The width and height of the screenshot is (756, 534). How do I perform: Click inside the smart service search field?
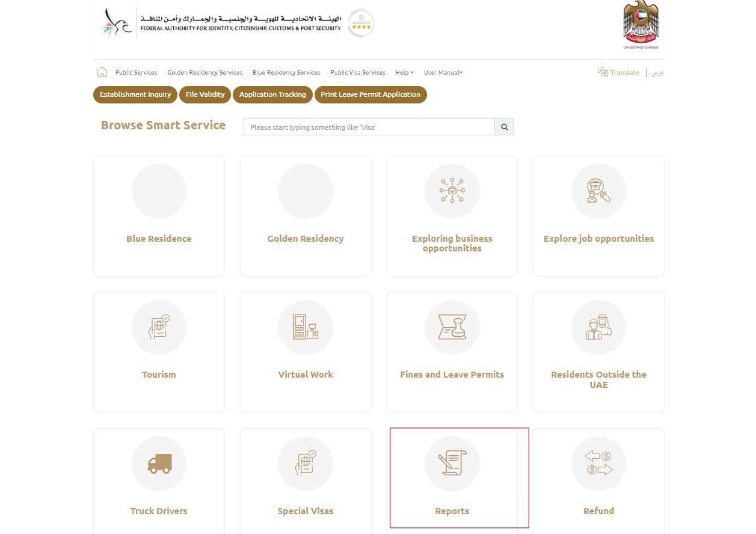369,127
